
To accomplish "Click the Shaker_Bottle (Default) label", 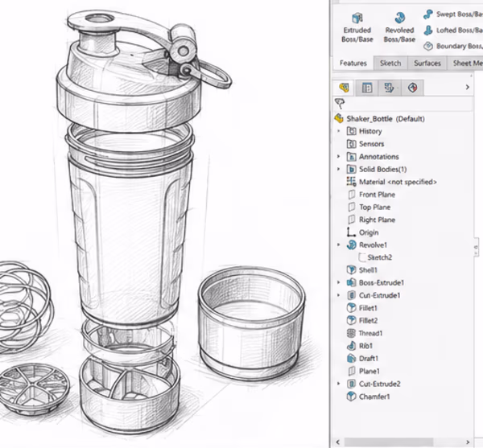I will click(386, 119).
